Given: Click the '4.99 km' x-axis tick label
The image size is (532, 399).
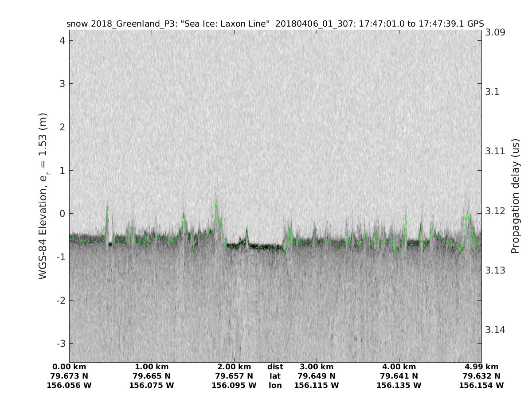Looking at the screenshot, I should tap(481, 367).
